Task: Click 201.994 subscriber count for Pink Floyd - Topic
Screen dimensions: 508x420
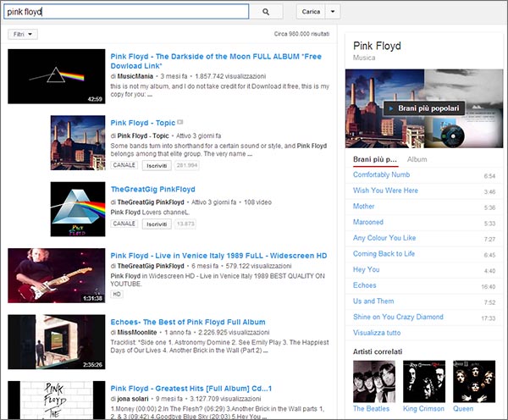Action: point(187,165)
